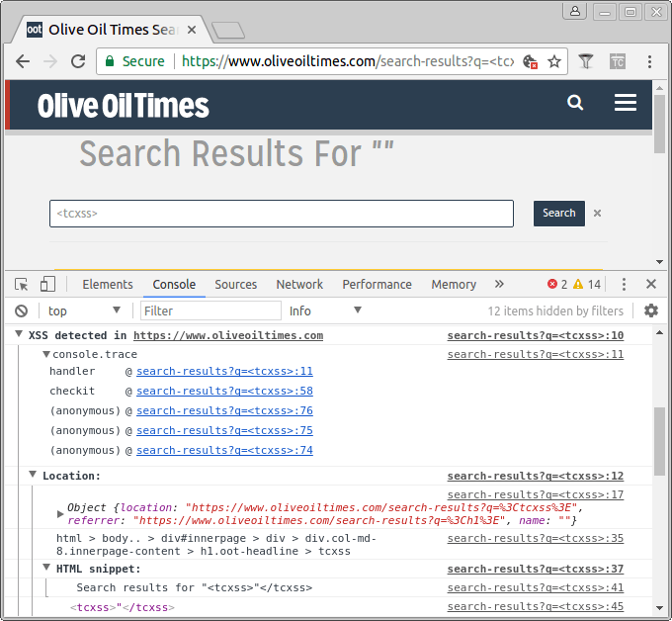The height and width of the screenshot is (621, 672).
Task: Open a new browser tab
Action: coord(228,30)
